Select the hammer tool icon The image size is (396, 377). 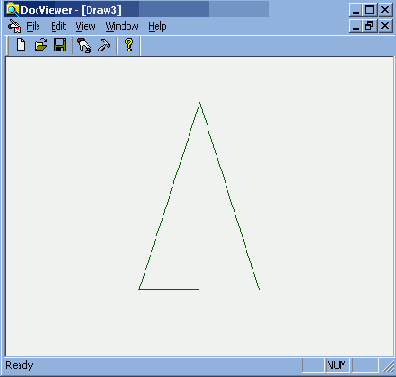104,45
